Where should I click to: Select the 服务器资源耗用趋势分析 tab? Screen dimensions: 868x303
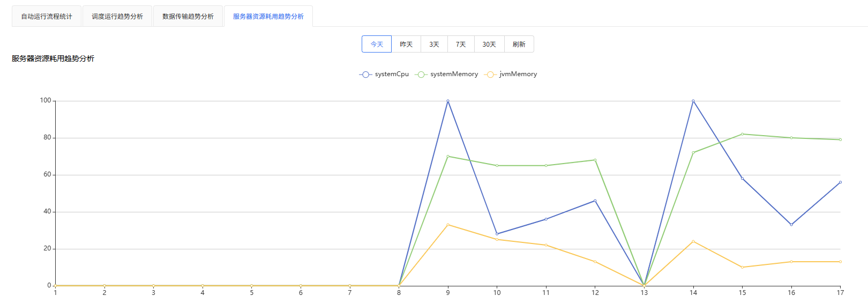coord(268,17)
